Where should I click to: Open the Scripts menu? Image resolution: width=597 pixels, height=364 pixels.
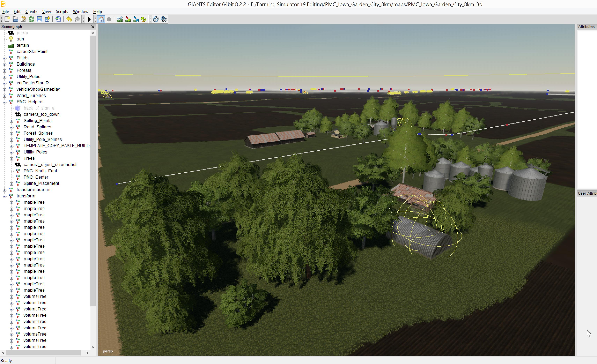click(62, 11)
